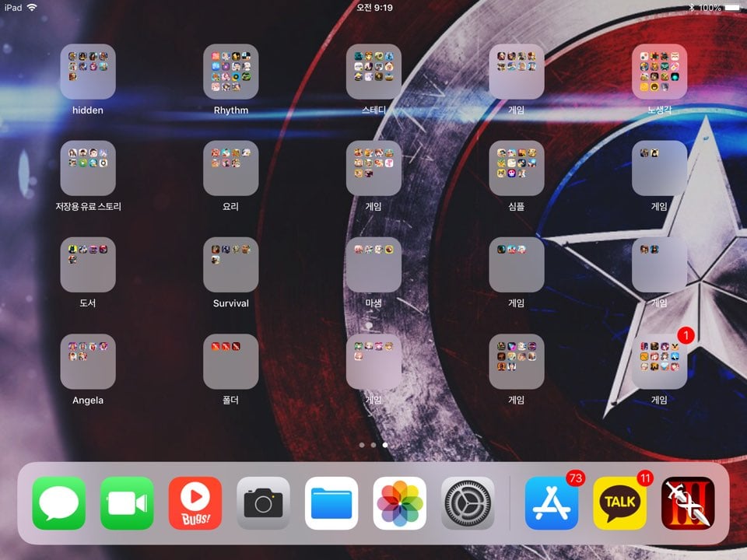Image resolution: width=747 pixels, height=560 pixels.
Task: Launch FaceTime from the dock
Action: [x=127, y=503]
